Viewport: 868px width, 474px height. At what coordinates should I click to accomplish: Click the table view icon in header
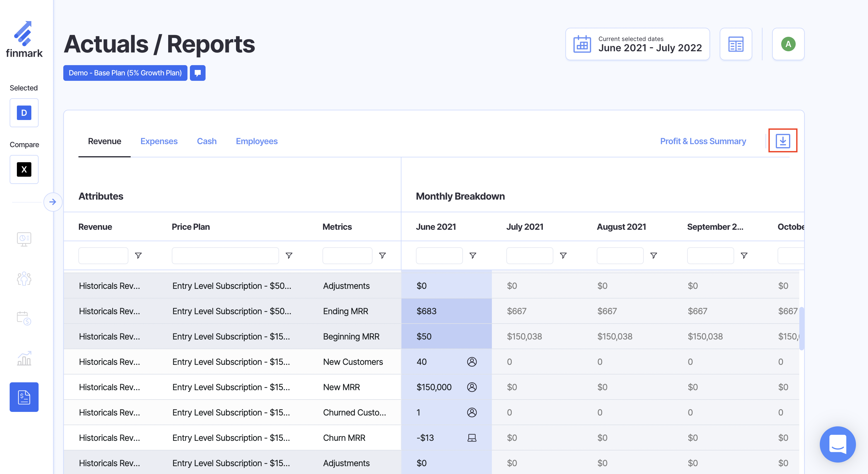tap(736, 44)
